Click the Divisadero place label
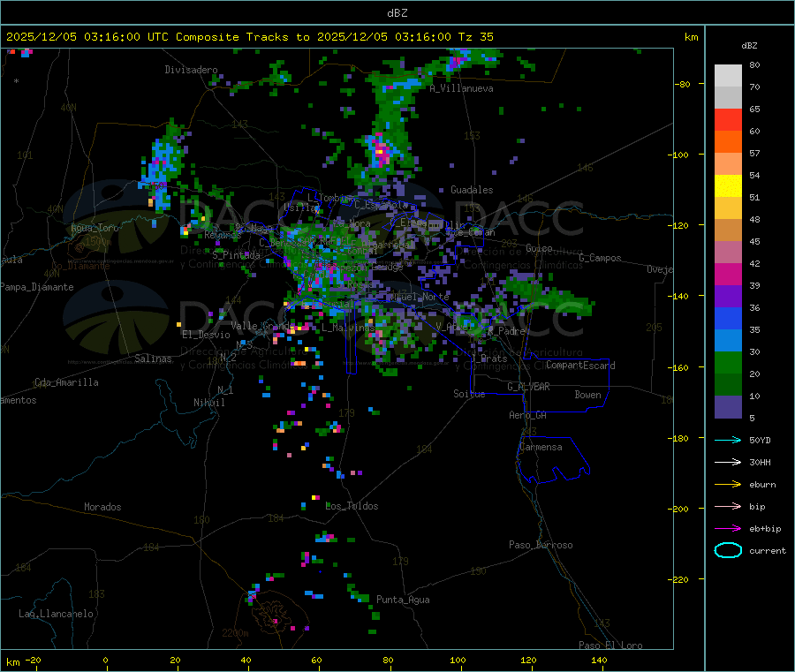The image size is (795, 672). (191, 70)
